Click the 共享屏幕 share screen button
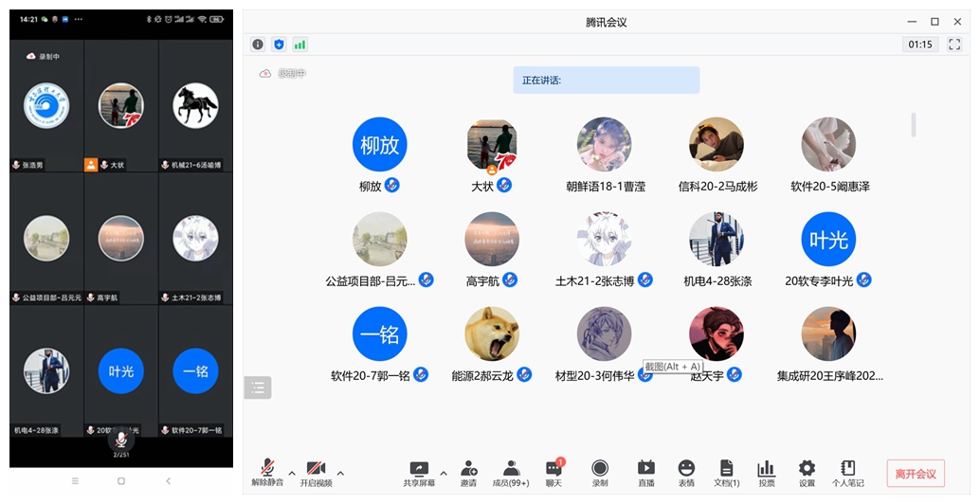980x504 pixels. [418, 472]
